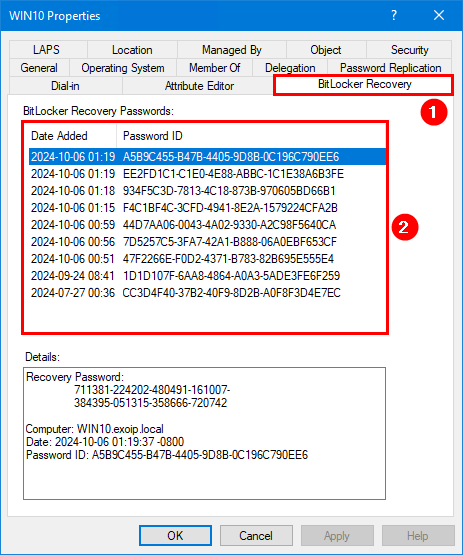Click recovery password line 711381-224202-480491-161007-
463x555 pixels.
pos(152,390)
